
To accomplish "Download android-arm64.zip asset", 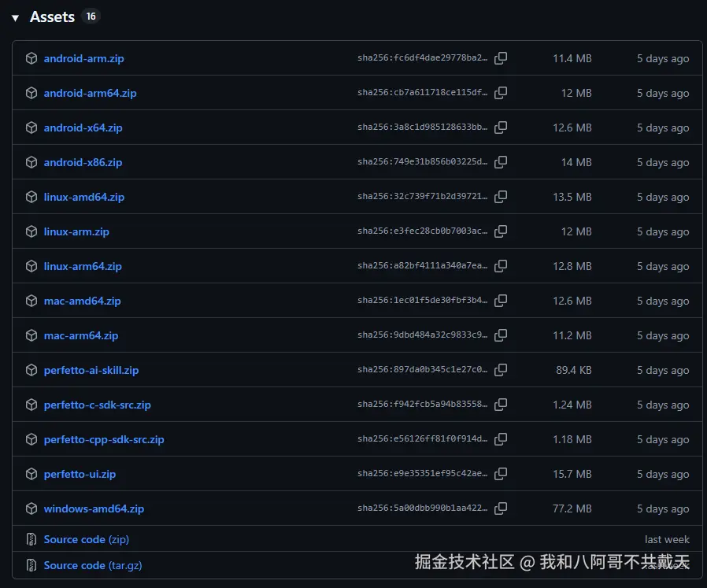I will tap(91, 93).
